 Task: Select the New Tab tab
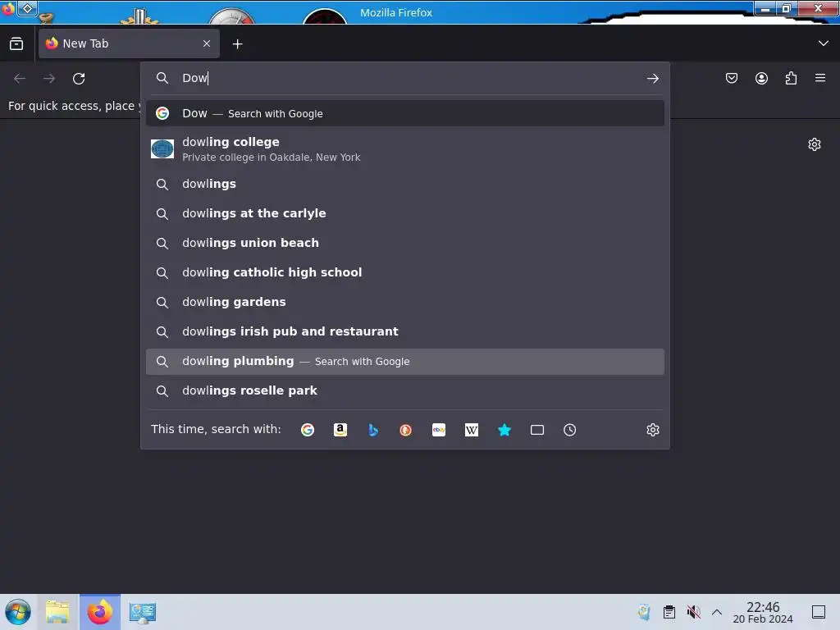(x=129, y=43)
